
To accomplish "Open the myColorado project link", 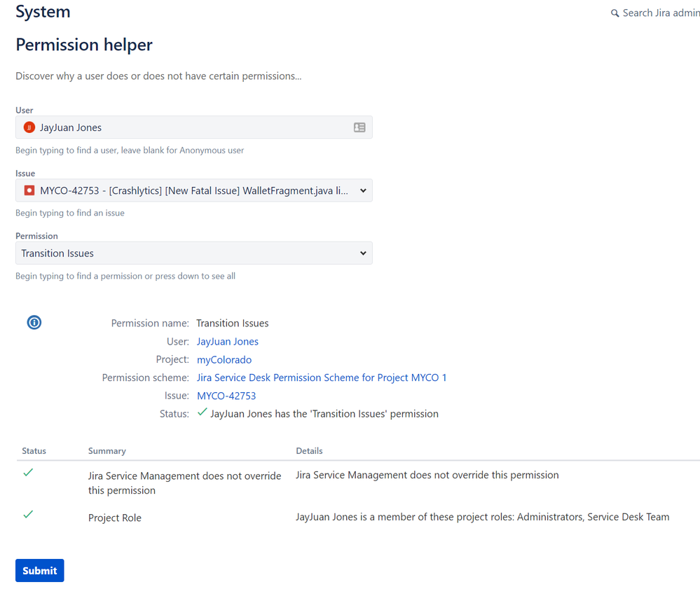I will (224, 359).
